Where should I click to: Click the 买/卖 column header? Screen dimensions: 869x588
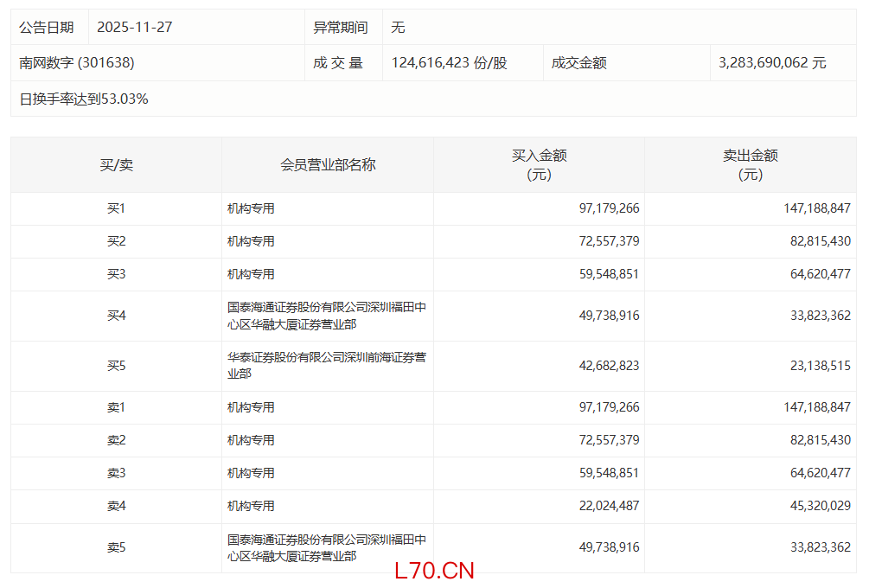tap(116, 165)
